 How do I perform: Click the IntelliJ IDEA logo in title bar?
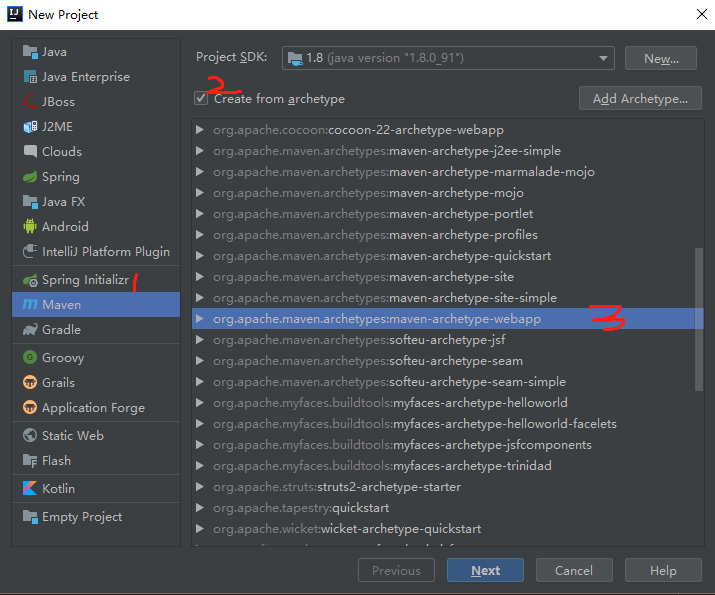coord(15,14)
